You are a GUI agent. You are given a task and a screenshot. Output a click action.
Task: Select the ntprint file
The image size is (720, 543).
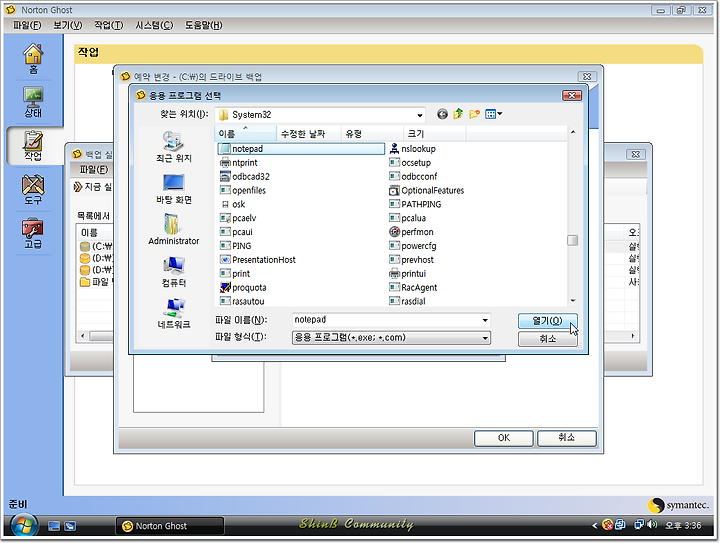click(239, 162)
